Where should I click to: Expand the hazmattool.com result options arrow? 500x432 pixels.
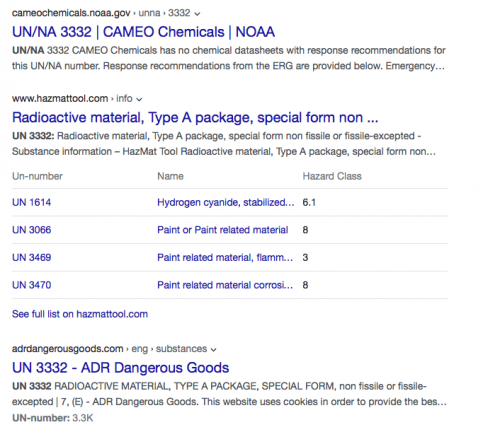[x=139, y=99]
